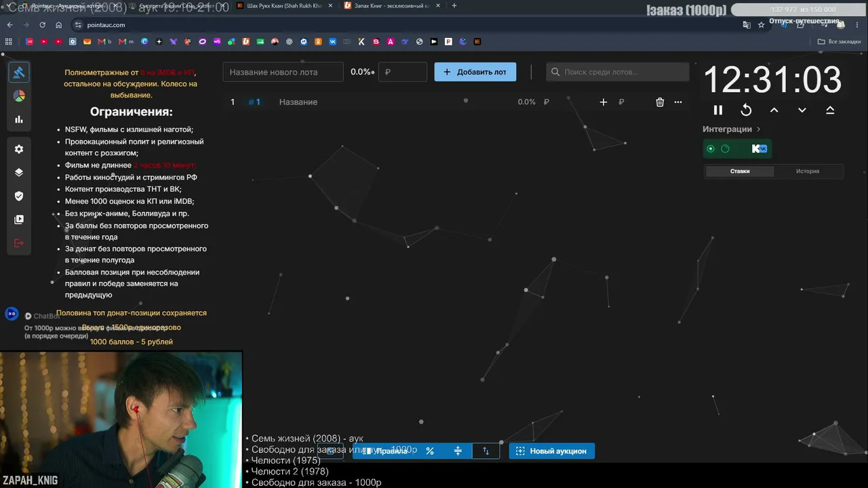
Task: Open the browser home page
Action: tap(59, 25)
